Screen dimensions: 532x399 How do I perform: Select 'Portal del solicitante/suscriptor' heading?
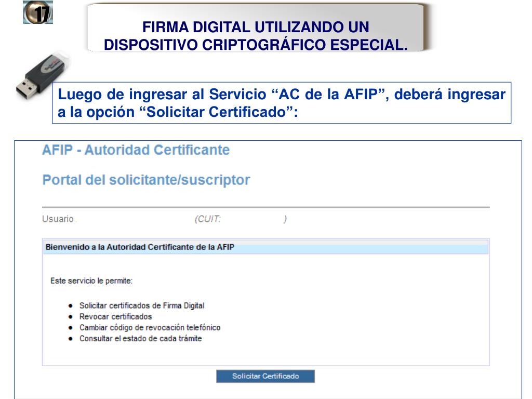click(146, 180)
